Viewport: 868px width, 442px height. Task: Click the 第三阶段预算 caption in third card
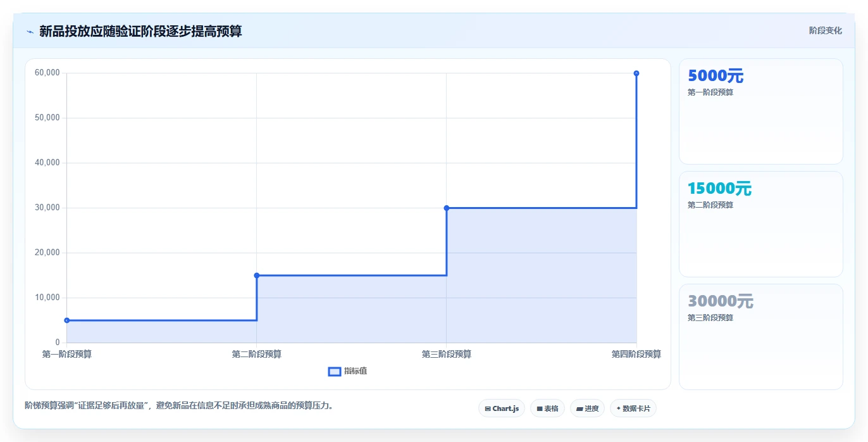point(710,318)
